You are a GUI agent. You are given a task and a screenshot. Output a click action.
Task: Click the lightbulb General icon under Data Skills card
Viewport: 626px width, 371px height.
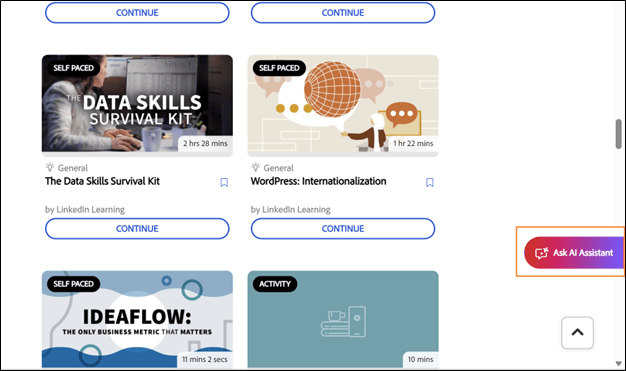(50, 167)
